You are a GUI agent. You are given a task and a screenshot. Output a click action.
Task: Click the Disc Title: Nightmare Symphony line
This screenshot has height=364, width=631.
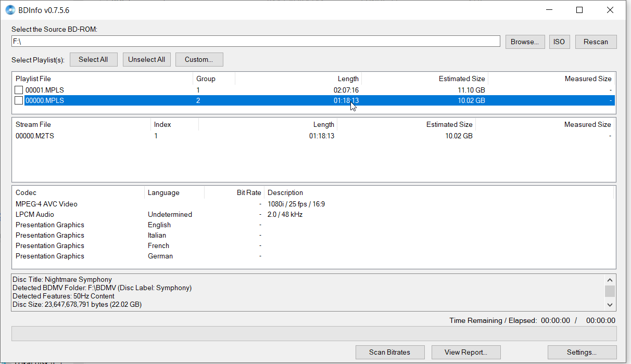point(62,279)
